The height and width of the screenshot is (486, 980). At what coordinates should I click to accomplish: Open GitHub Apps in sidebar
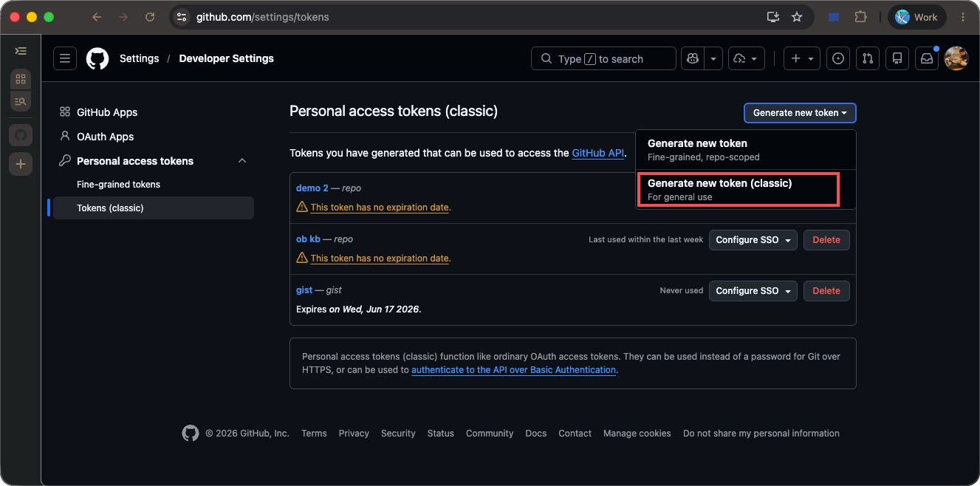coord(107,112)
